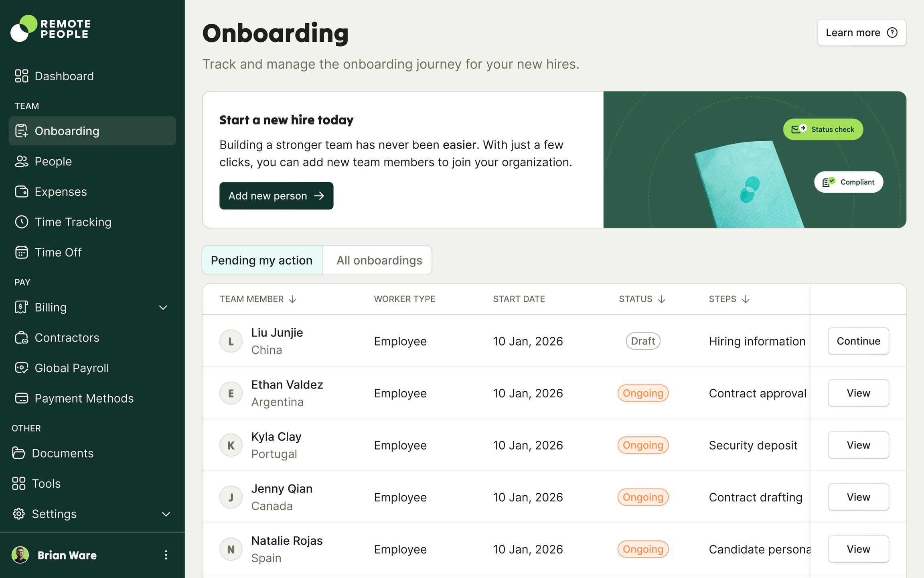Open Time Tracking clock icon
The height and width of the screenshot is (578, 924).
21,222
